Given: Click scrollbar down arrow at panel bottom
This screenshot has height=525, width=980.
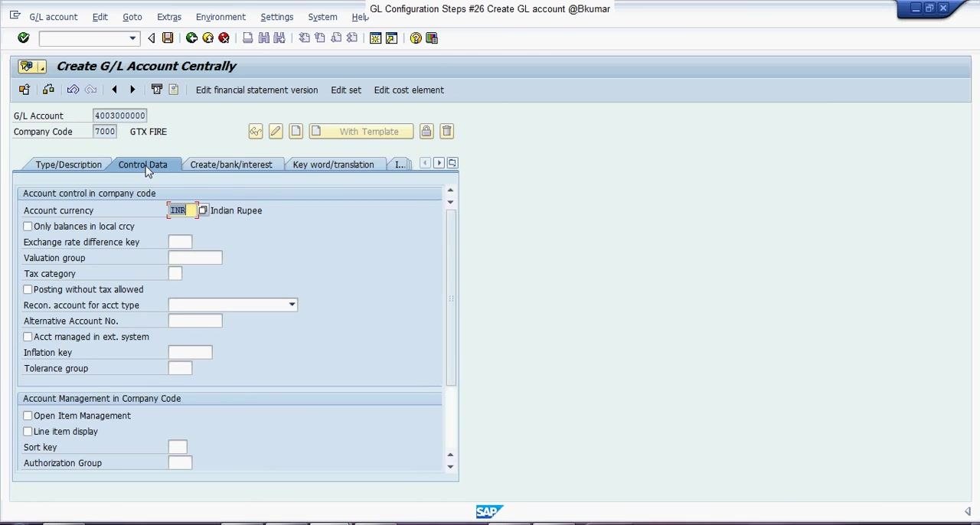Looking at the screenshot, I should (x=450, y=467).
